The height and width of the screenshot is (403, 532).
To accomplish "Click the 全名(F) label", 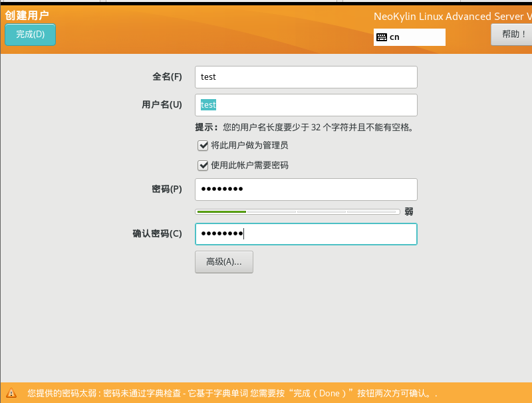I will [x=167, y=76].
